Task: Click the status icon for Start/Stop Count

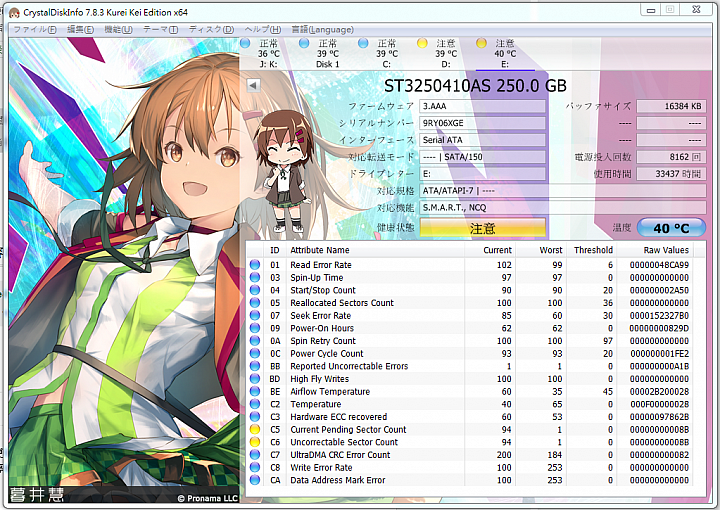Action: (x=254, y=290)
